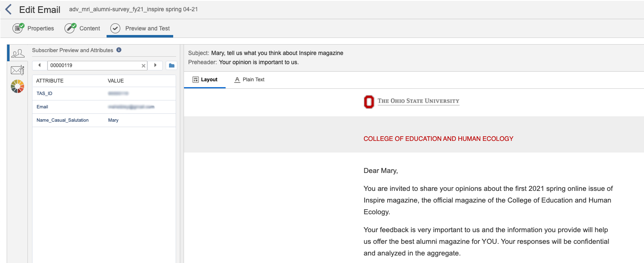Click the back arrow beside Edit Email
This screenshot has height=263, width=644.
point(8,9)
